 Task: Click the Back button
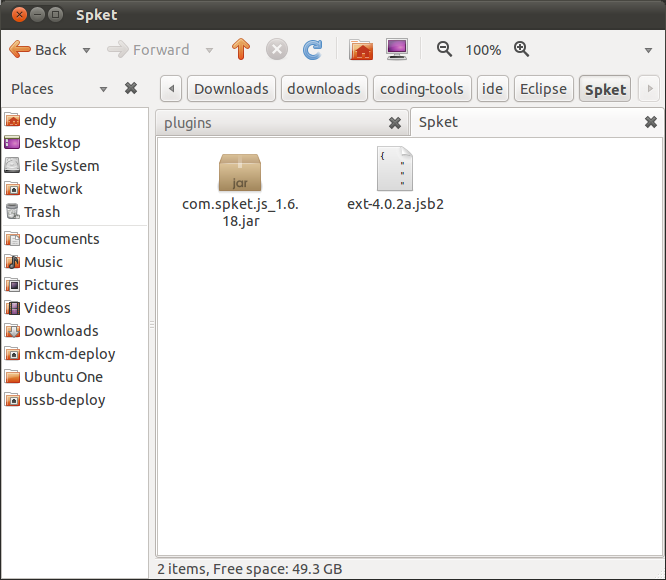pyautogui.click(x=39, y=49)
